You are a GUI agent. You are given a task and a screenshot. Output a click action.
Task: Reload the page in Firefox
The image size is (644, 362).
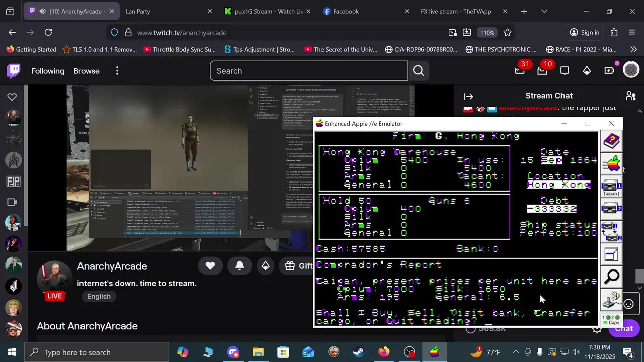48,32
